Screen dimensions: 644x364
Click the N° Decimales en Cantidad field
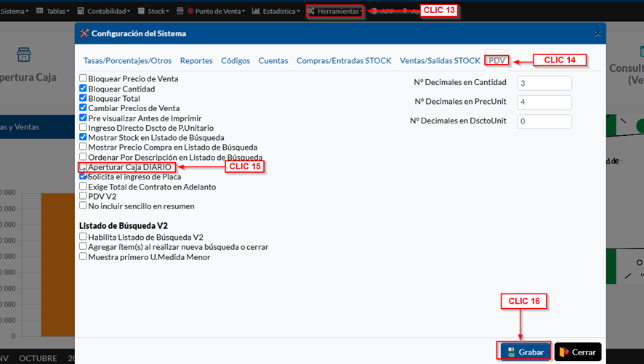(544, 83)
